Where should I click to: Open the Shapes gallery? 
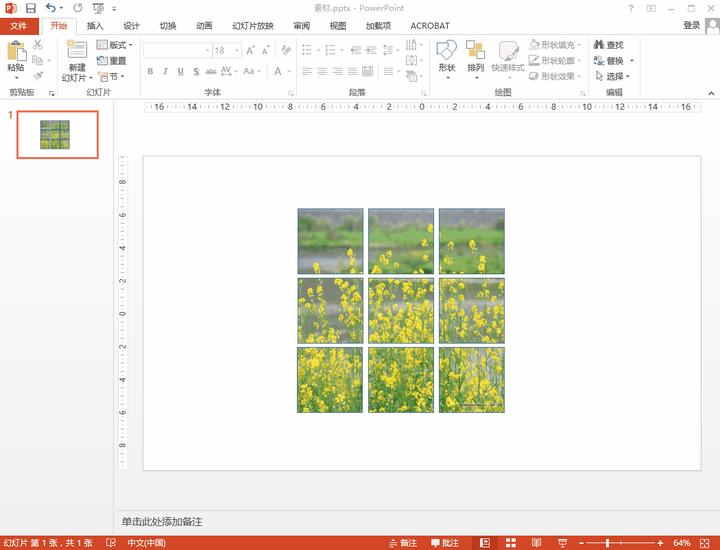(x=446, y=59)
